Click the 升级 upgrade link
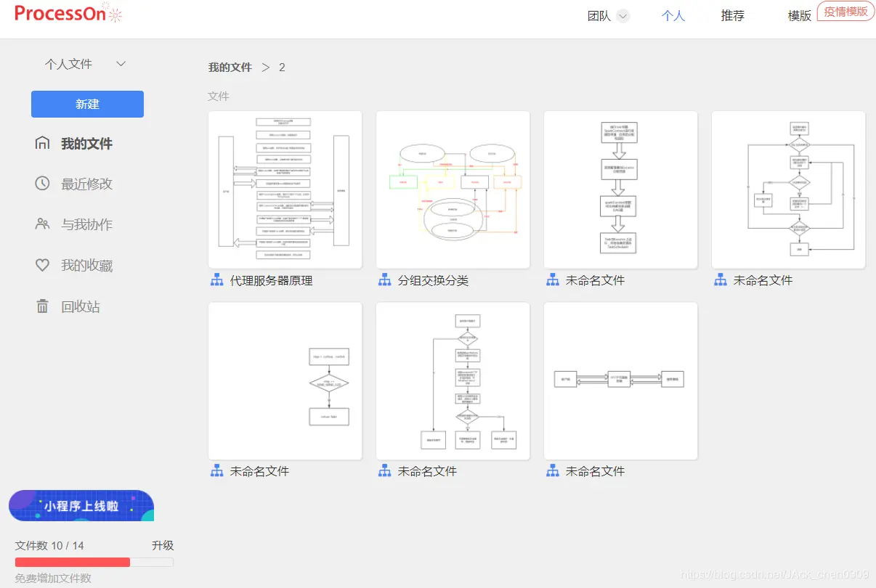The height and width of the screenshot is (588, 876). pos(163,545)
